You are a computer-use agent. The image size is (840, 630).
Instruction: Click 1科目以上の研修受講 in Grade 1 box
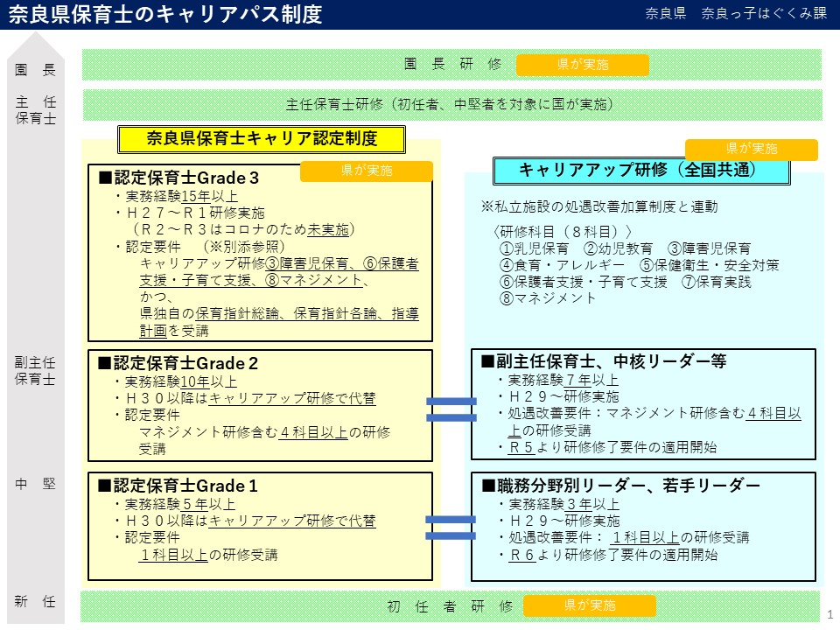(208, 555)
